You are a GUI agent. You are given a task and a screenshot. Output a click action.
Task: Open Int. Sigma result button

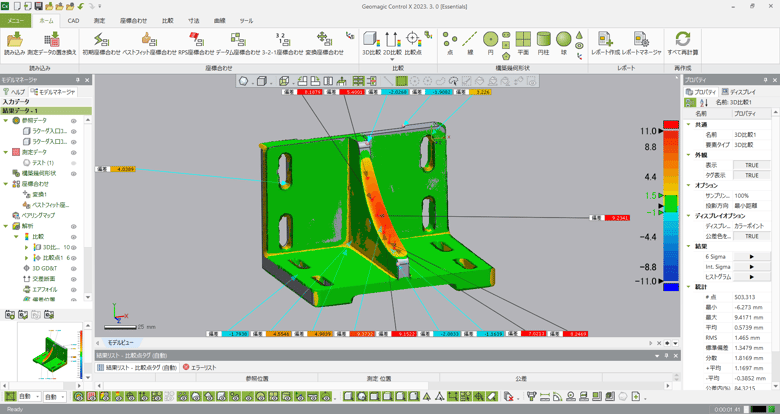pos(752,267)
